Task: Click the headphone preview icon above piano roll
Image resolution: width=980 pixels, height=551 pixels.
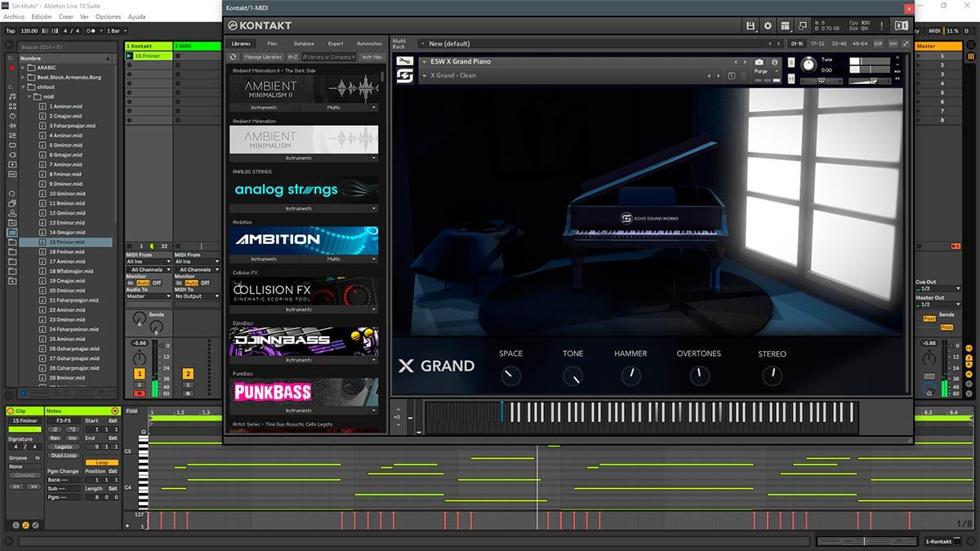Action: point(144,432)
